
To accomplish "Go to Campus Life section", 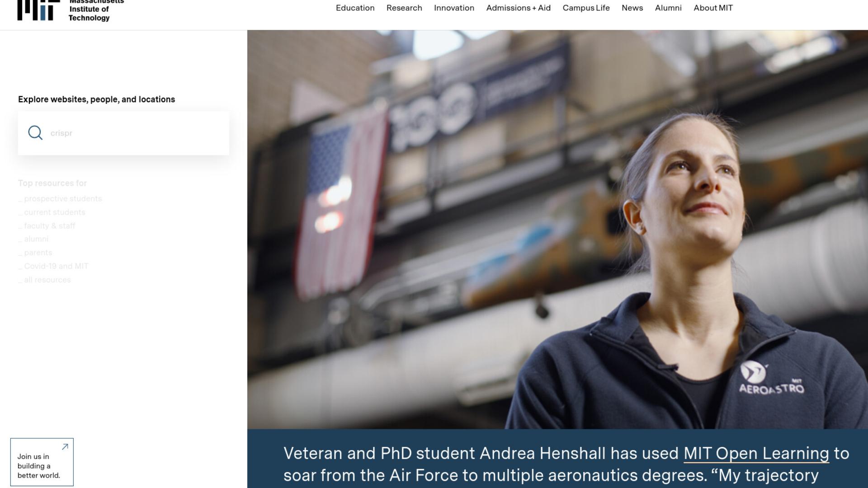I will click(586, 8).
